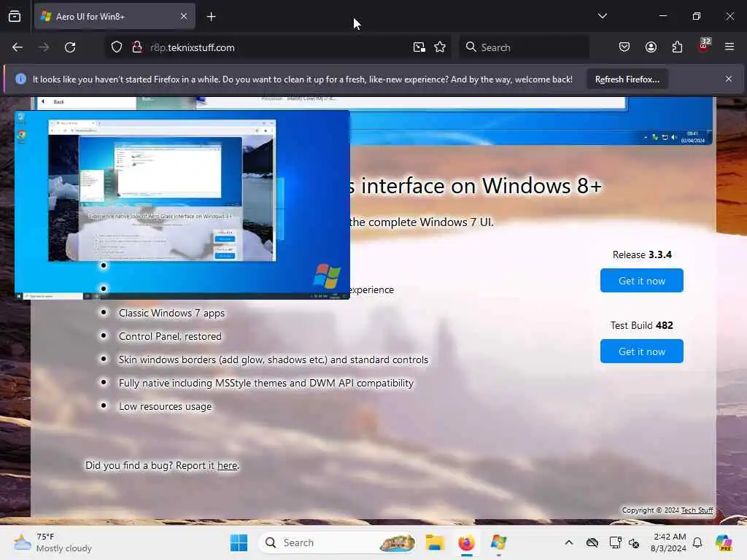View site security padlock info

137,47
